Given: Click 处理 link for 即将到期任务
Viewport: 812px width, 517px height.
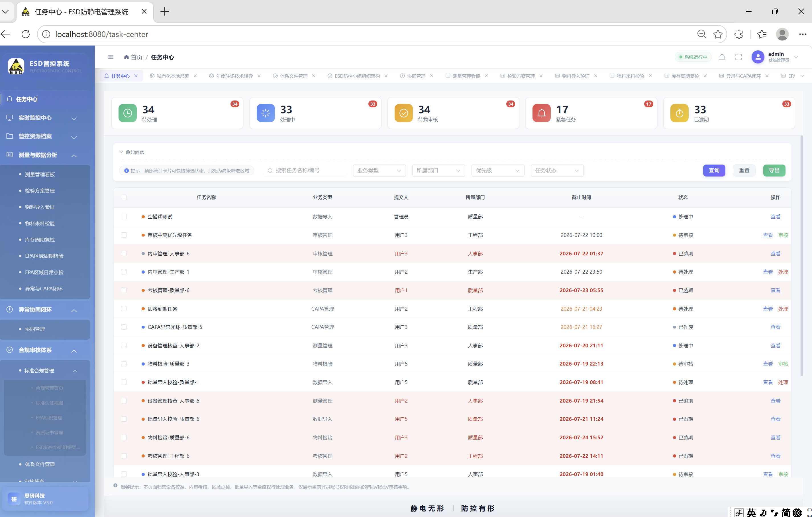Looking at the screenshot, I should tap(783, 309).
